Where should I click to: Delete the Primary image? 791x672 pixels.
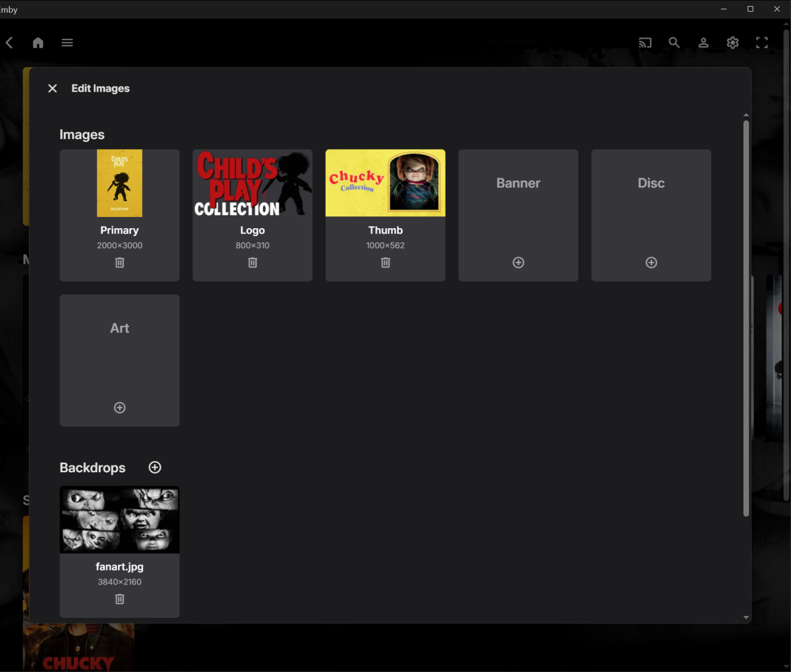(120, 262)
